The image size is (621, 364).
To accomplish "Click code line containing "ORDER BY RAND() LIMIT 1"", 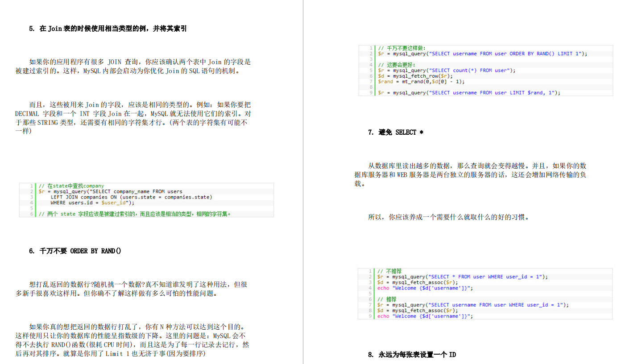I will pos(483,54).
